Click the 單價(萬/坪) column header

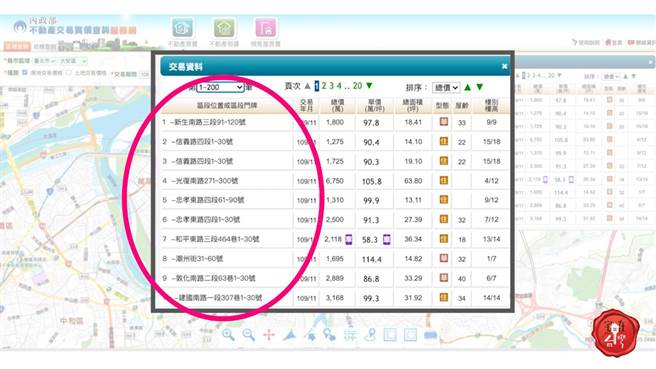(374, 105)
